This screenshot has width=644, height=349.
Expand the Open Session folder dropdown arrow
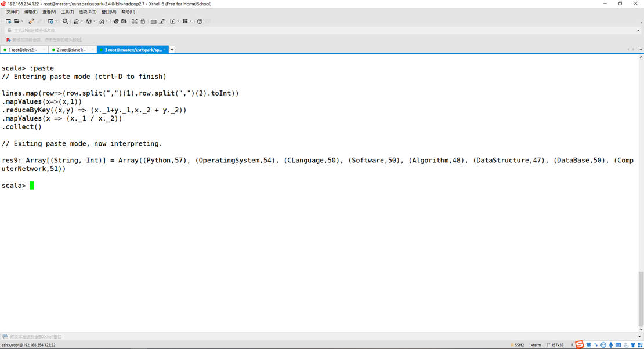click(22, 21)
